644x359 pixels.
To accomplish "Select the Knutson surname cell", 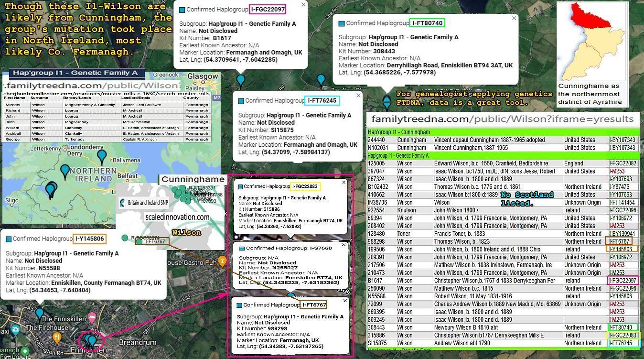I will 407,210.
